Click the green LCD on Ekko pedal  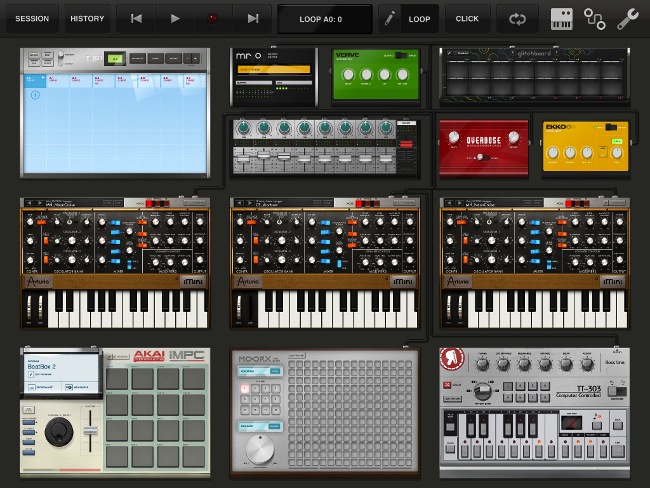(617, 141)
